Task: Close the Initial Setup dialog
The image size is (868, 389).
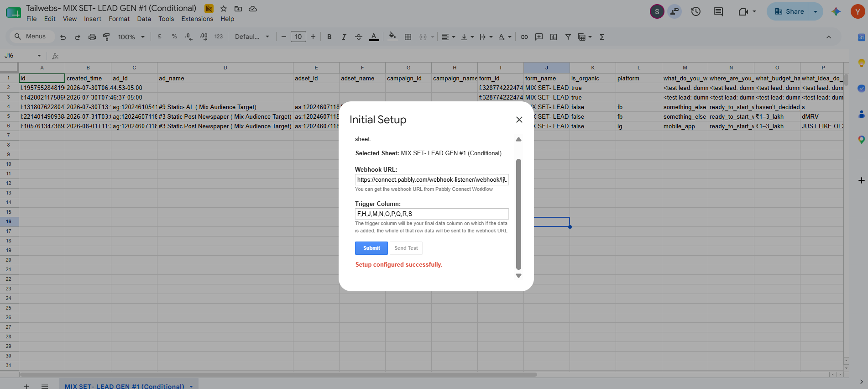Action: point(519,120)
